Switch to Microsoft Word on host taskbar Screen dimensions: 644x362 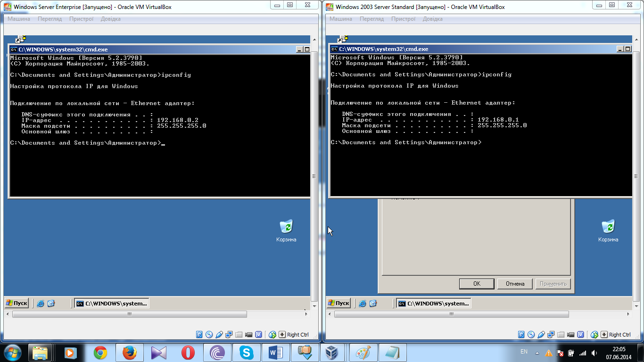[275, 353]
